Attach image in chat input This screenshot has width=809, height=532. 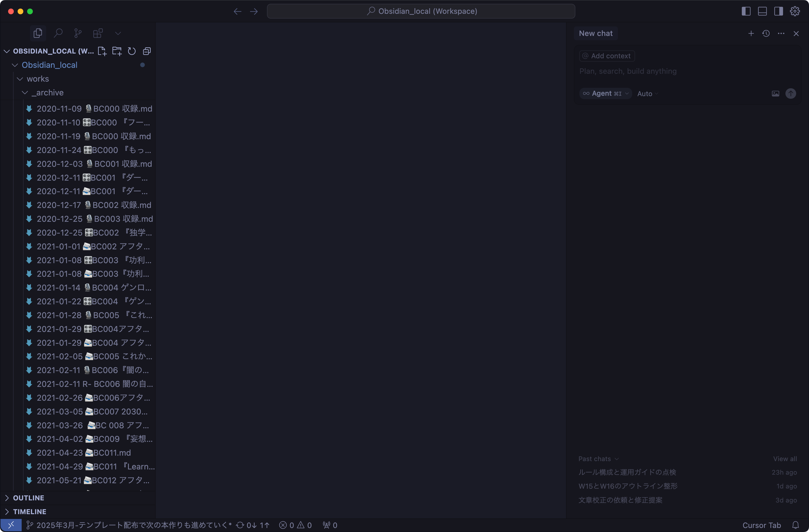pyautogui.click(x=775, y=94)
